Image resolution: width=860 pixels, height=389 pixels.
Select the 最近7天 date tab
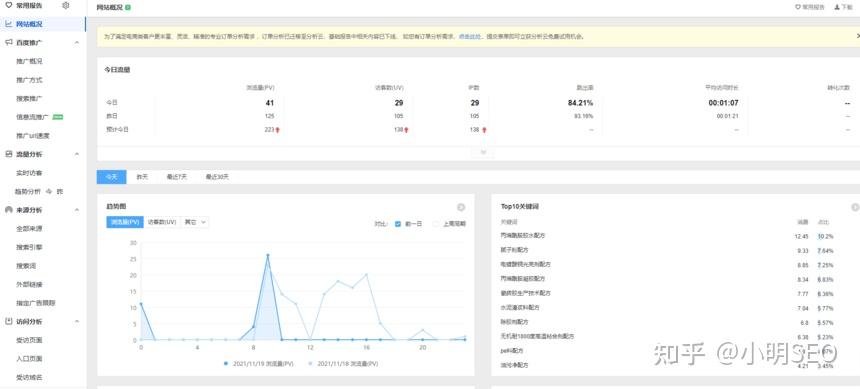[x=177, y=177]
